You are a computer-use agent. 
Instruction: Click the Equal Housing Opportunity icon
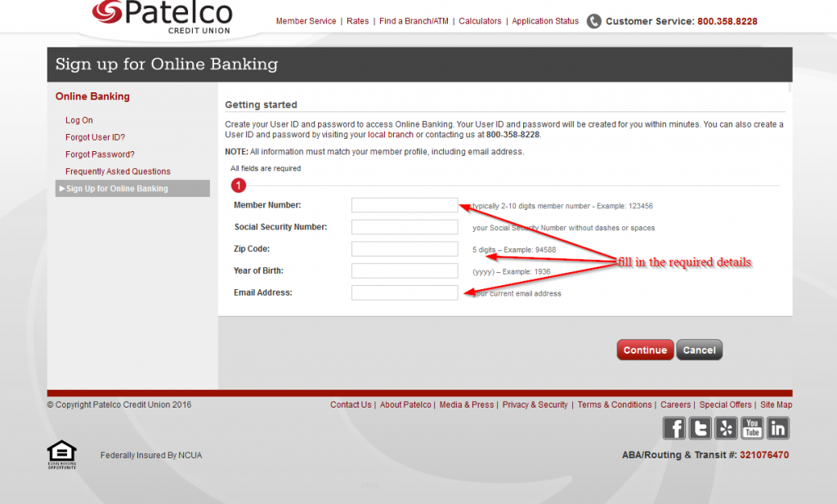point(62,454)
